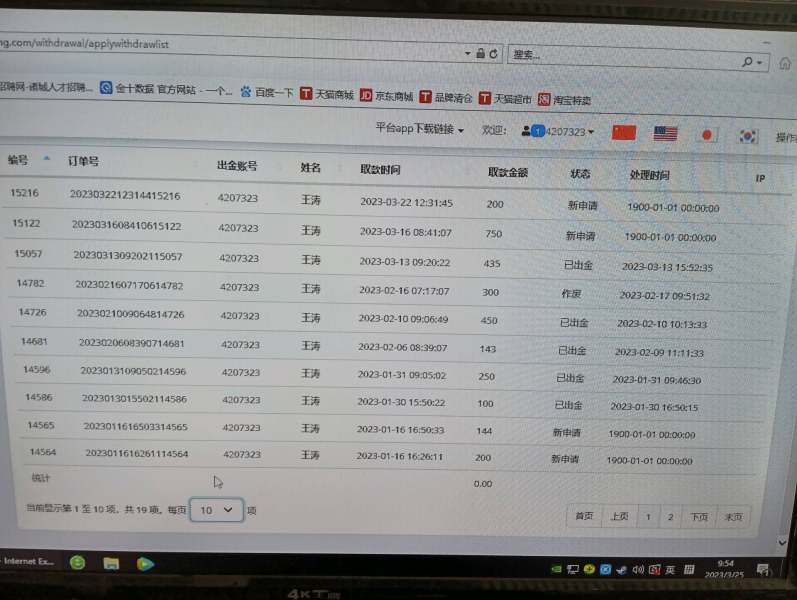797x600 pixels.
Task: Click the network icon in system tray
Action: point(573,569)
